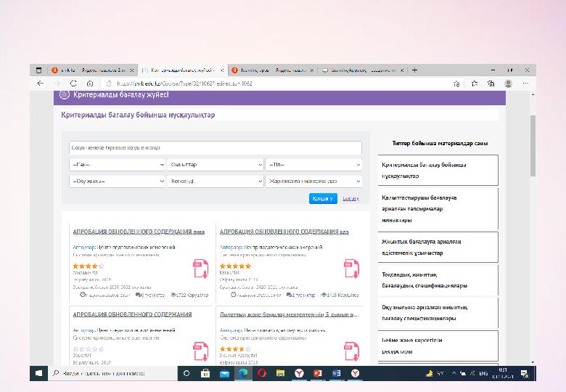Open Бейне және көрсетілім ресурстары item
Image resolution: width=566 pixels, height=392 pixels.
tap(438, 346)
